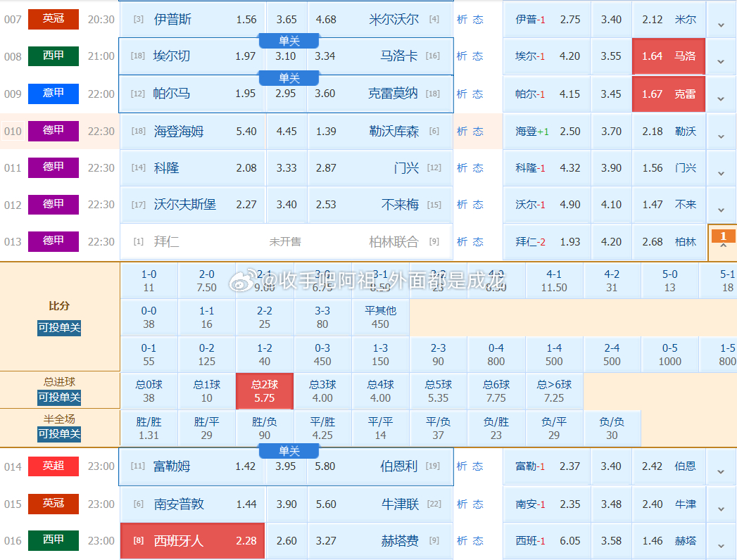Click the red highlighted 1.67 克雷 cell
Screen dimensions: 737x560
668,94
